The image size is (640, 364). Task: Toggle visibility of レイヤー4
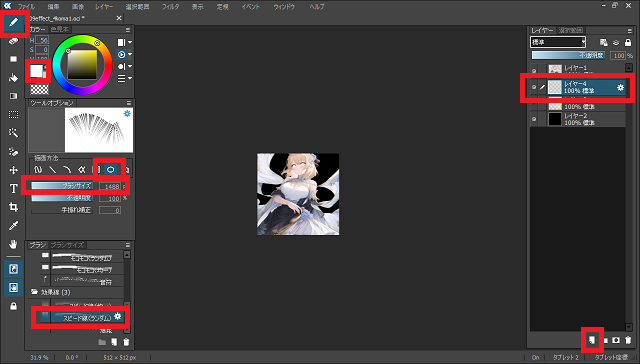[534, 87]
